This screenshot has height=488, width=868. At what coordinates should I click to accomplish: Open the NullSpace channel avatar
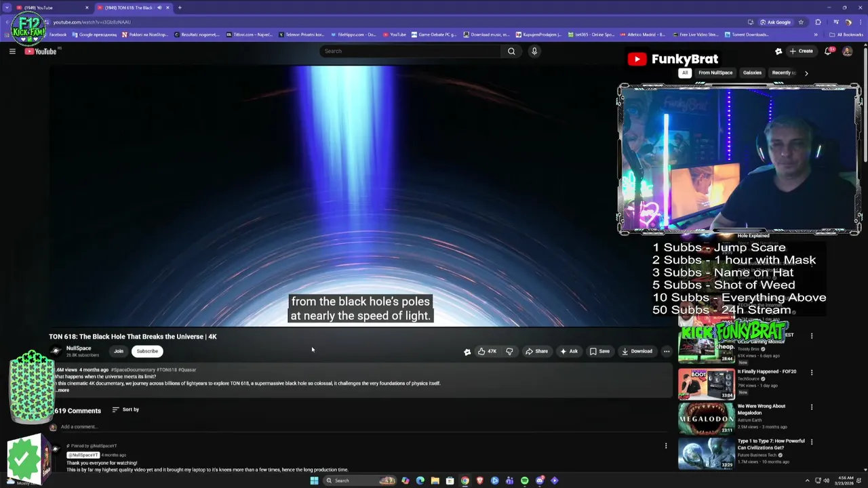(x=56, y=351)
